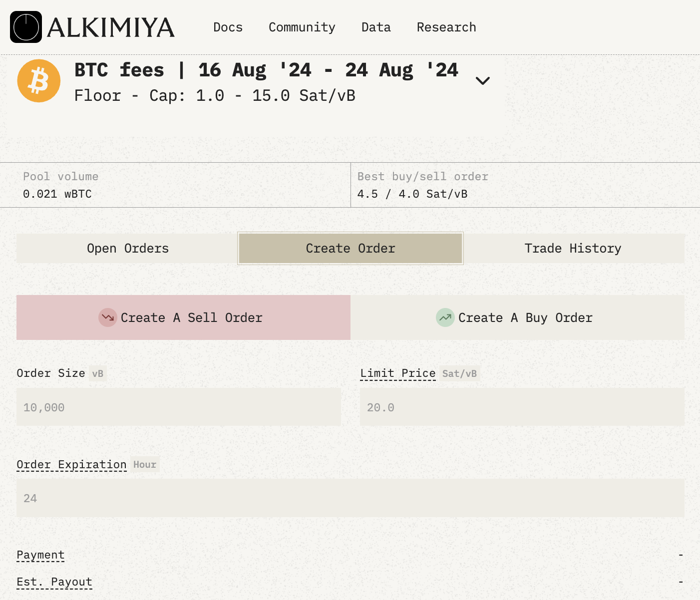Click the vB unit badge
The height and width of the screenshot is (600, 700).
98,373
